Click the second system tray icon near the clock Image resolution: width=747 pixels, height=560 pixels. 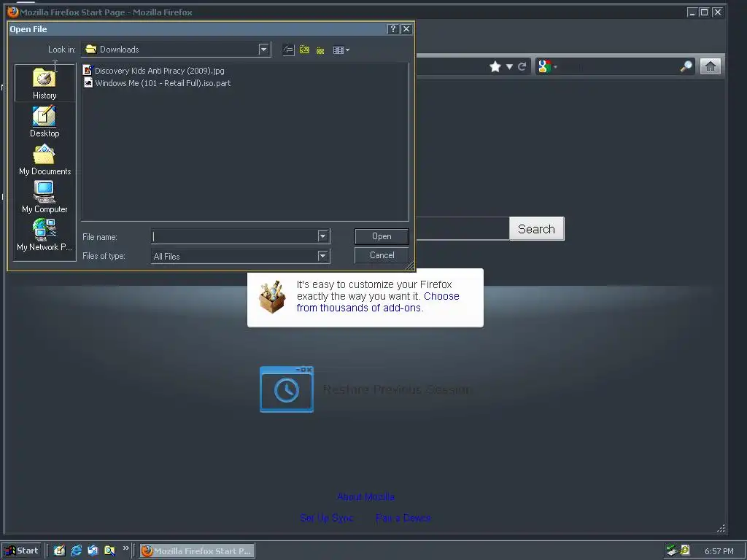(x=685, y=551)
